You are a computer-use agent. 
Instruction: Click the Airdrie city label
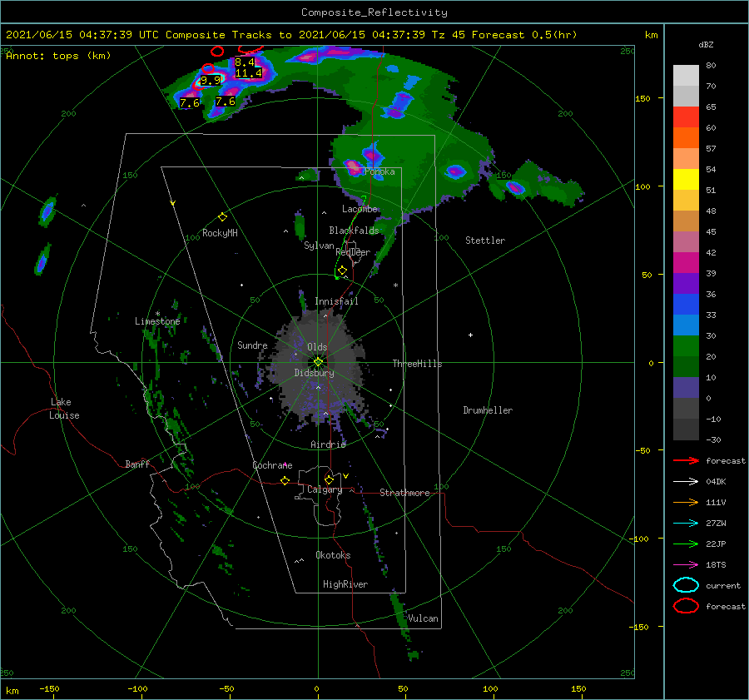click(x=328, y=444)
